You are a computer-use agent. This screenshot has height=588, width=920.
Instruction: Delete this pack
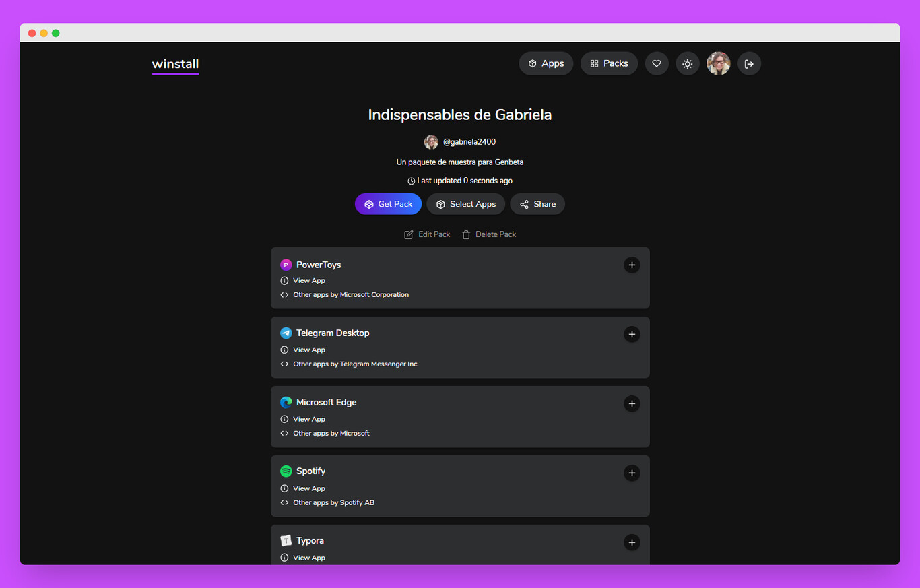(x=489, y=234)
